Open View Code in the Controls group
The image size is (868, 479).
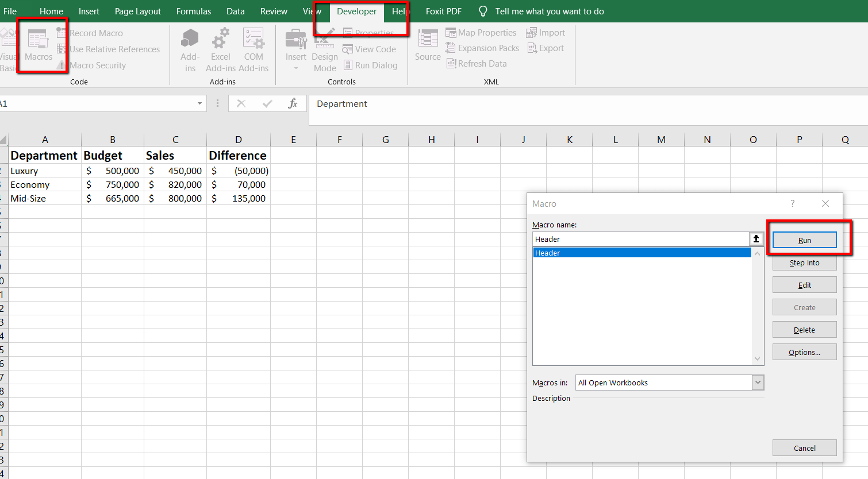click(370, 49)
